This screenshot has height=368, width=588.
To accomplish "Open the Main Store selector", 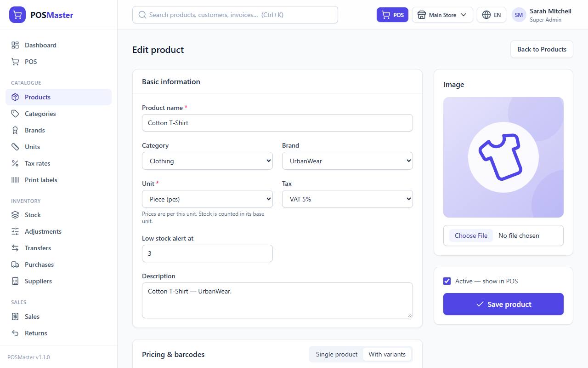I will 442,15.
